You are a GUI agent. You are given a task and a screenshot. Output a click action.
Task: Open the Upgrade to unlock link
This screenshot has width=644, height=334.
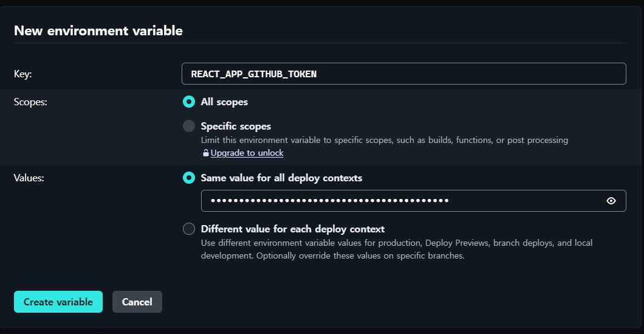[x=247, y=153]
